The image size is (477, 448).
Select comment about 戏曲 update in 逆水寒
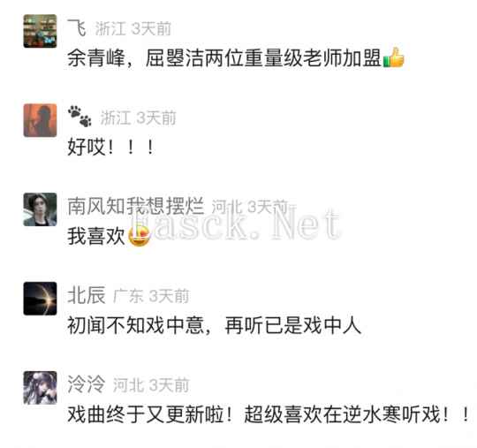click(269, 414)
